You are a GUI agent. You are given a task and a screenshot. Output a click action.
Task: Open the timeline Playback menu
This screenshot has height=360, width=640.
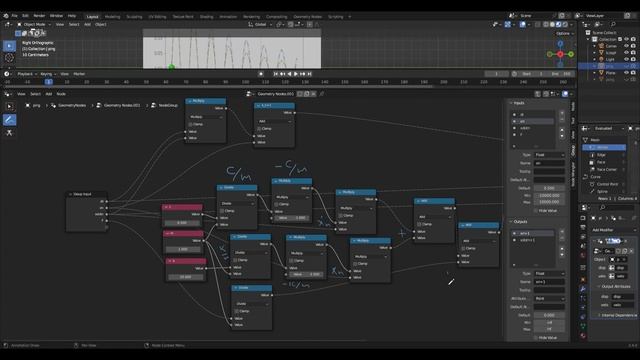coord(27,74)
